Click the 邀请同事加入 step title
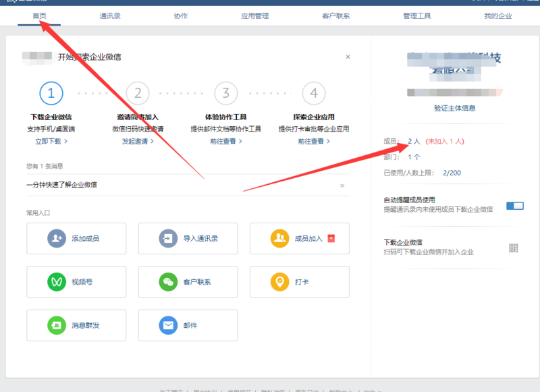The height and width of the screenshot is (392, 540). pyautogui.click(x=138, y=117)
